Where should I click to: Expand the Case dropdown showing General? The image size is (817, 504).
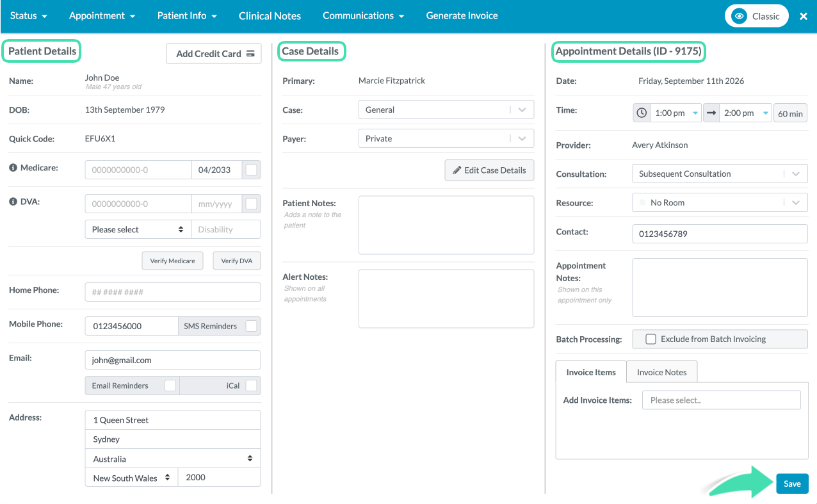click(x=446, y=110)
